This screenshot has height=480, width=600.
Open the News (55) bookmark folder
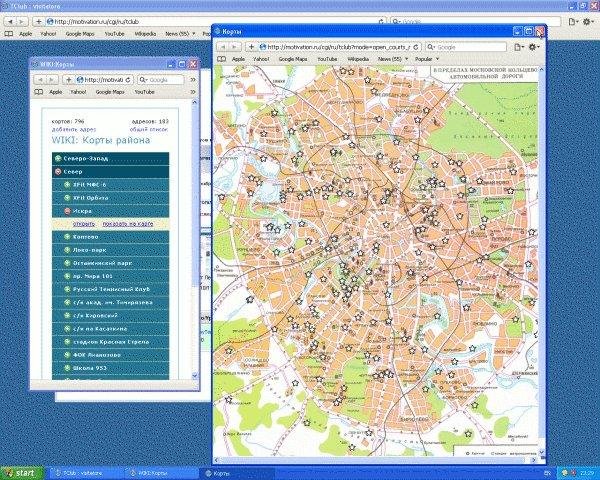click(x=391, y=60)
